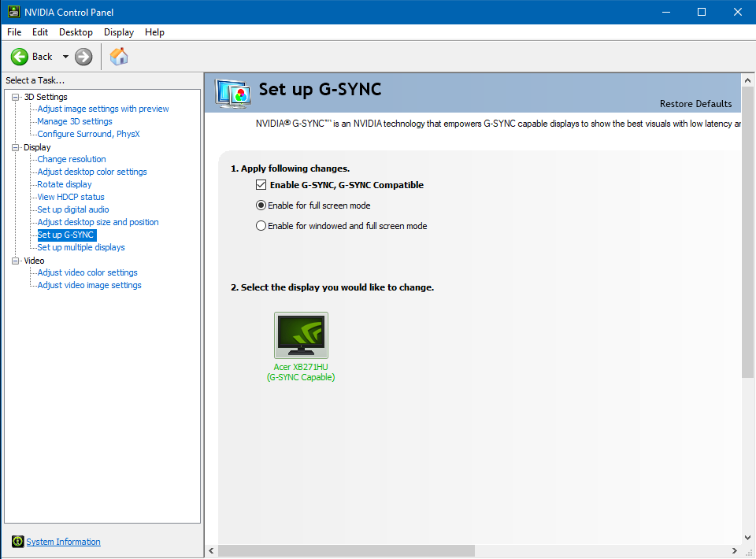Open the Edit menu
Screen dimensions: 756x559
(x=40, y=32)
